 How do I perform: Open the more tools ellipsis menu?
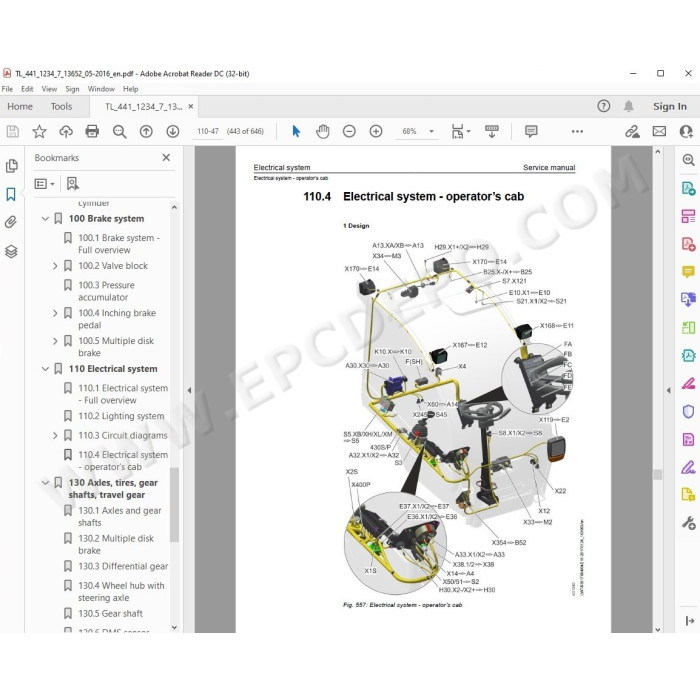click(577, 131)
